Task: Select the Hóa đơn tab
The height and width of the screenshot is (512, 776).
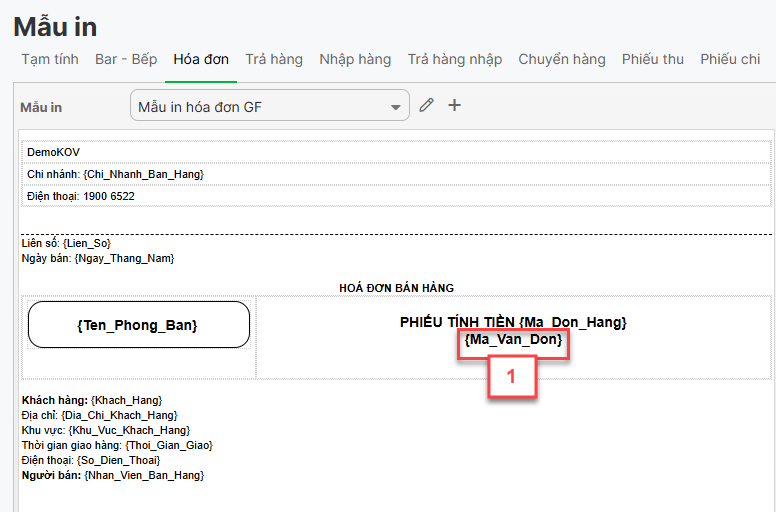Action: pyautogui.click(x=201, y=59)
